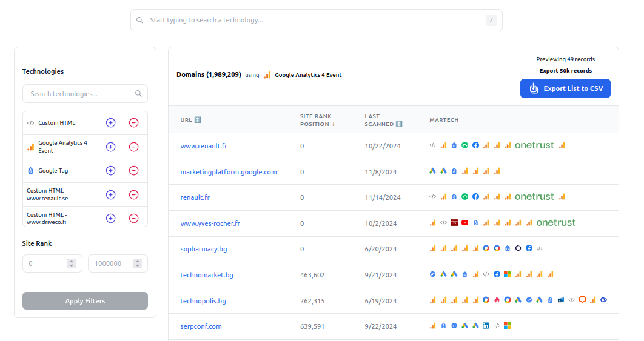Click first Google Ads icon in marketingplatform.google.com row

pyautogui.click(x=432, y=171)
